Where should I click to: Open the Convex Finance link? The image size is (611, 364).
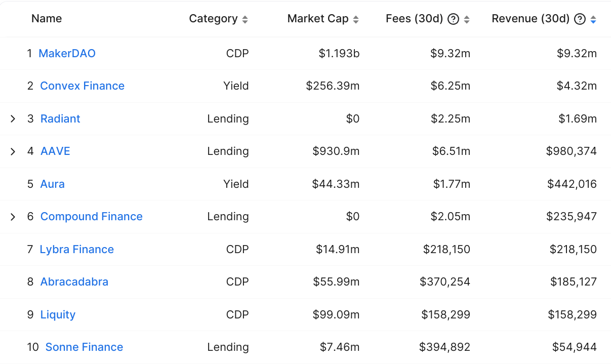click(x=83, y=86)
